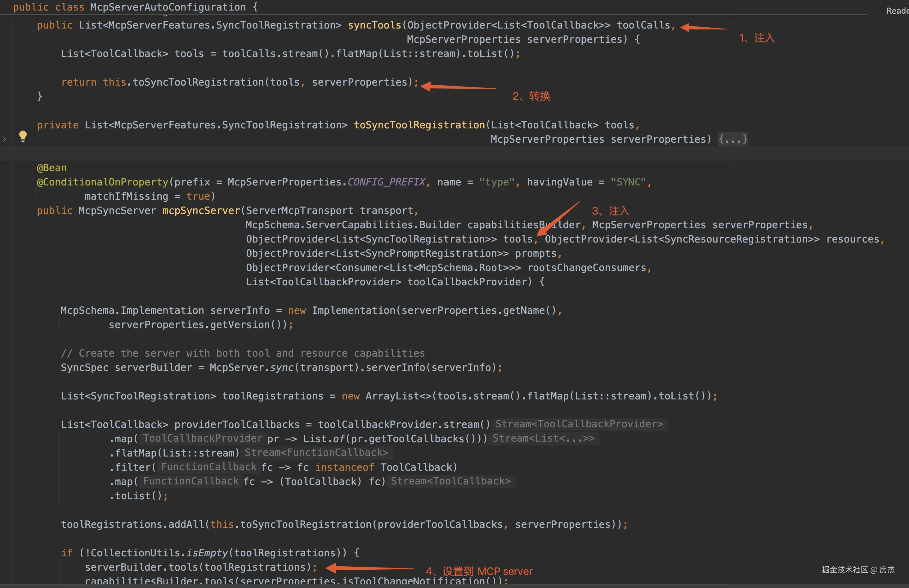Click toSyncToolRegistration in the private method declaration
Viewport: 909px width, 588px height.
419,125
